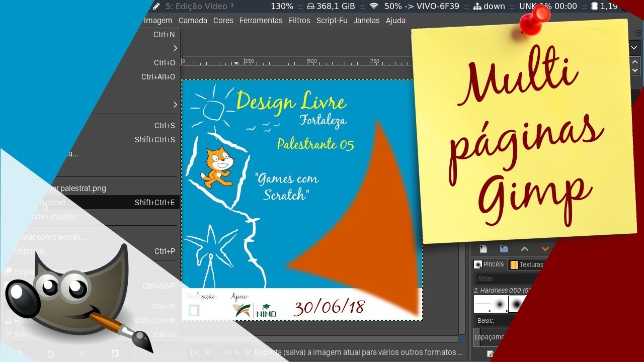Click the edit brush icon below spacing
Viewport: 644px width, 362px height.
(490, 354)
